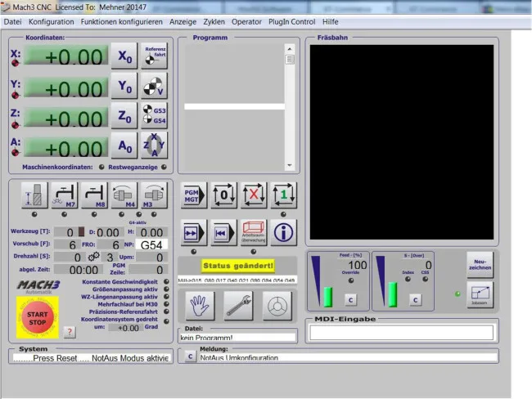Open Funktionen konfigurieren menu
The width and height of the screenshot is (532, 399).
121,22
